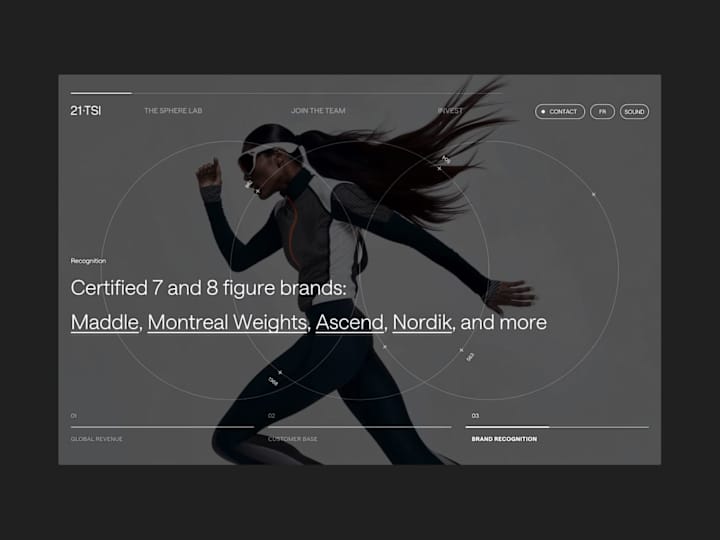Image resolution: width=720 pixels, height=540 pixels.
Task: Click the dot icon inside the Contact button
Action: [543, 112]
